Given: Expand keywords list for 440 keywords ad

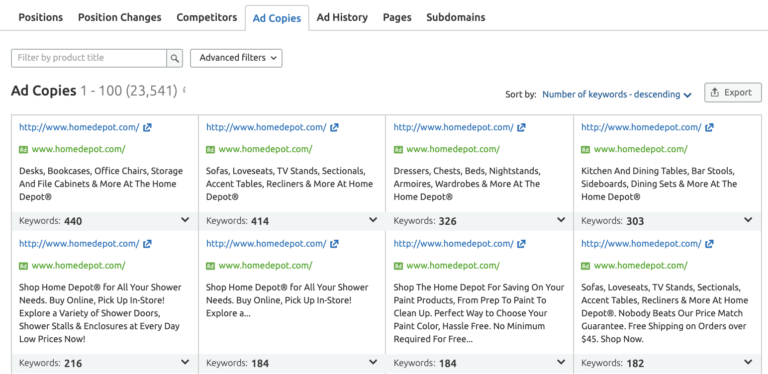Looking at the screenshot, I should point(185,220).
